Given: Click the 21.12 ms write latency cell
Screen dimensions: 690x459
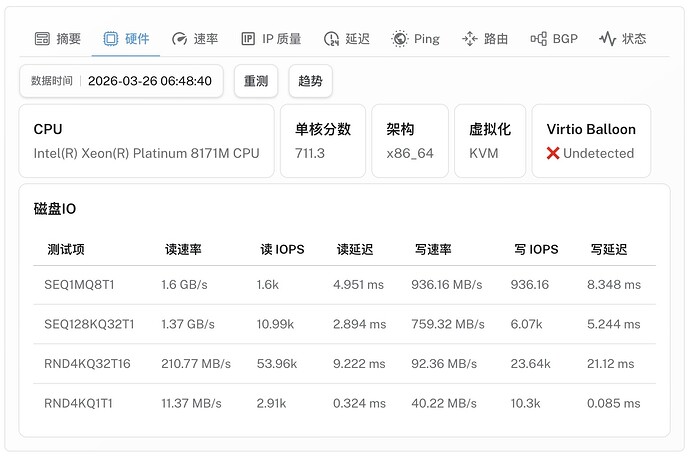Looking at the screenshot, I should pos(610,364).
